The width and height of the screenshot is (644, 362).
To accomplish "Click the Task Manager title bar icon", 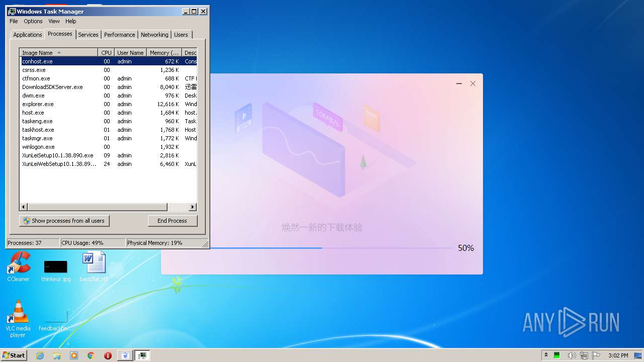I will tap(12, 11).
